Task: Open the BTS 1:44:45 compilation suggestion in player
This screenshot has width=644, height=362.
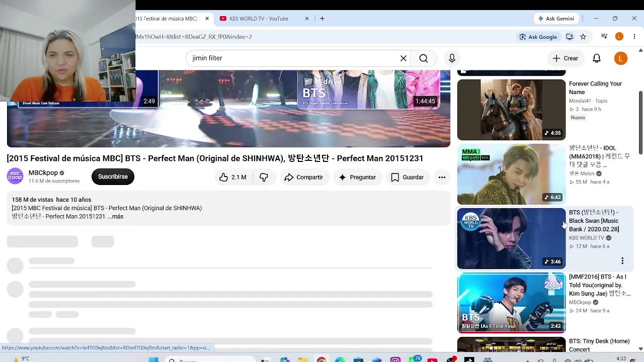Action: tap(368, 89)
